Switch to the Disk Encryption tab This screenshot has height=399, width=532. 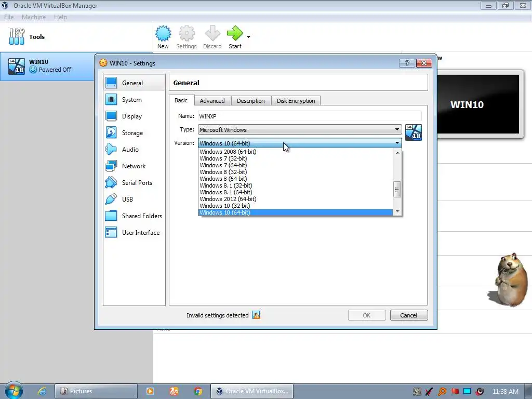(x=296, y=101)
